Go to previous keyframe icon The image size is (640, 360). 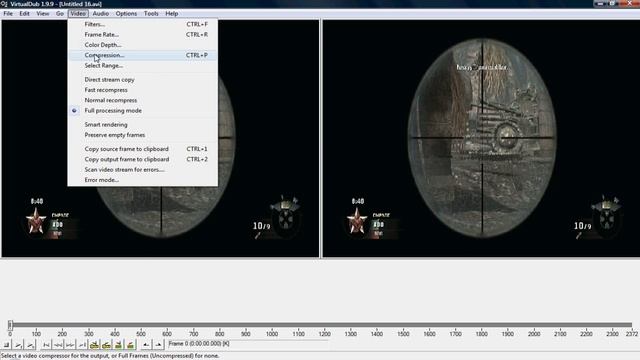tap(94, 345)
